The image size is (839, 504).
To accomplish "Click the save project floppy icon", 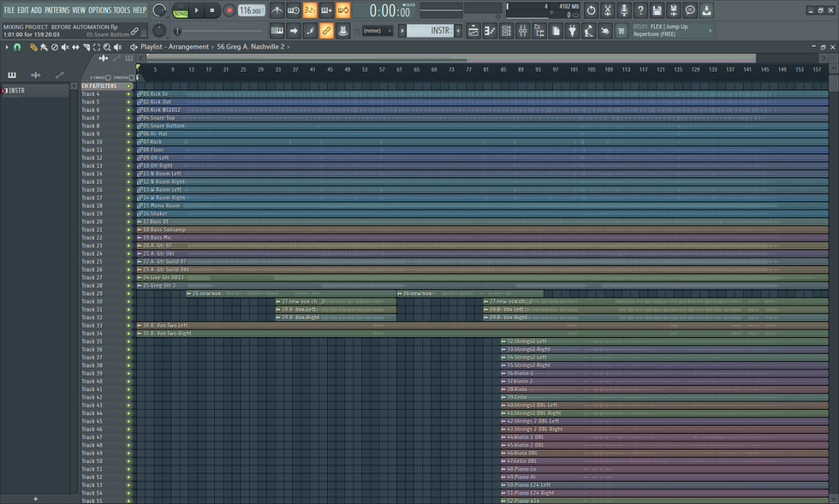I will point(657,10).
